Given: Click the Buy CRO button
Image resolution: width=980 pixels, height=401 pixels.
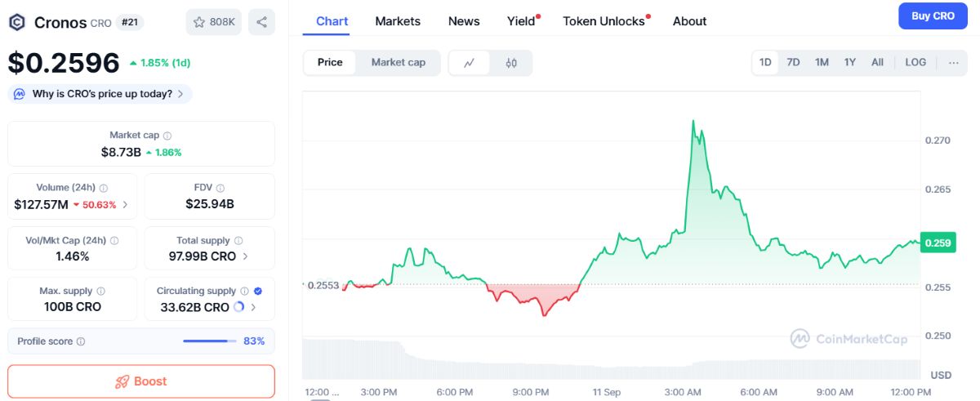Looking at the screenshot, I should tap(933, 16).
